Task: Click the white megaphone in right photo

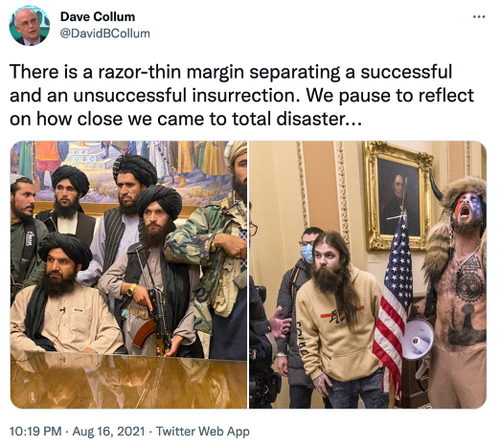Action: [418, 339]
